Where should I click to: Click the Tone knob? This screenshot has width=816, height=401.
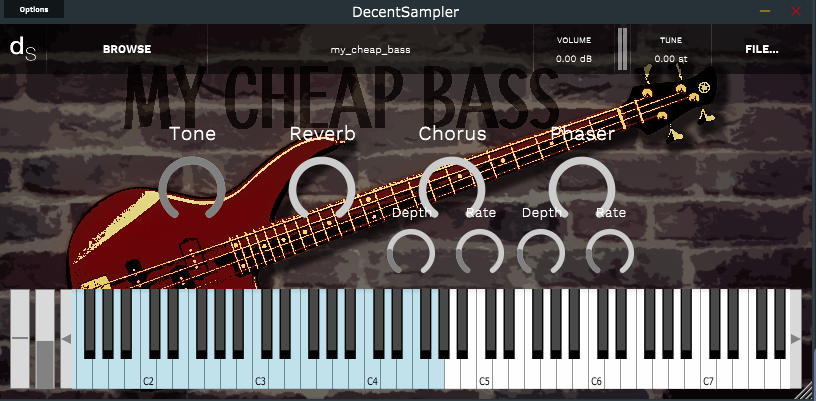pos(192,188)
